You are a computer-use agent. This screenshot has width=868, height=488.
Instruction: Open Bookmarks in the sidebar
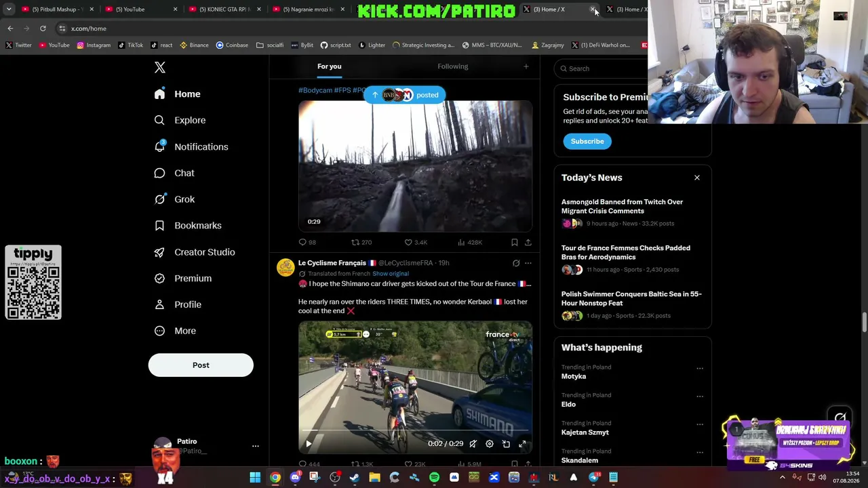188,226
